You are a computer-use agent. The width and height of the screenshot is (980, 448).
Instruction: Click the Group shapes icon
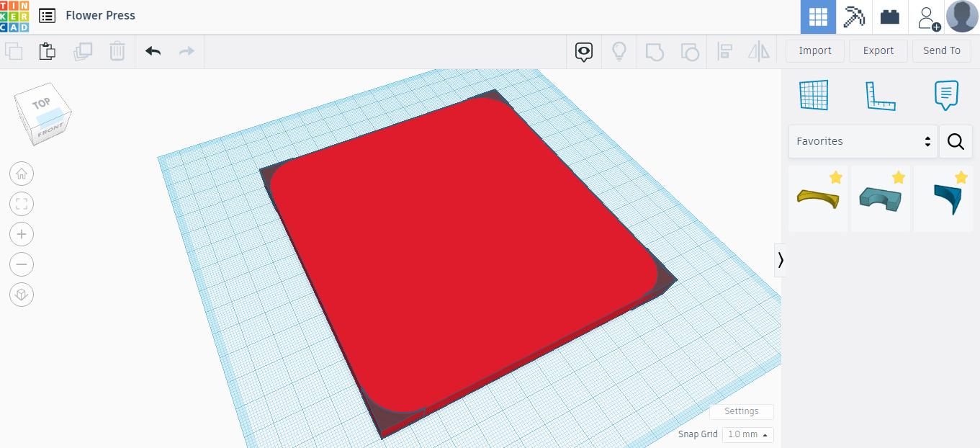[655, 52]
